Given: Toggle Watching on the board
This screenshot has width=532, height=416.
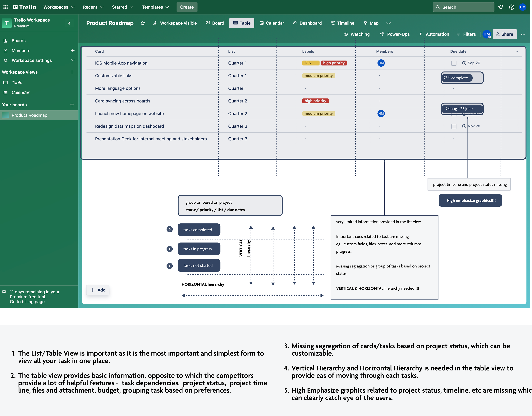Looking at the screenshot, I should click(x=357, y=34).
